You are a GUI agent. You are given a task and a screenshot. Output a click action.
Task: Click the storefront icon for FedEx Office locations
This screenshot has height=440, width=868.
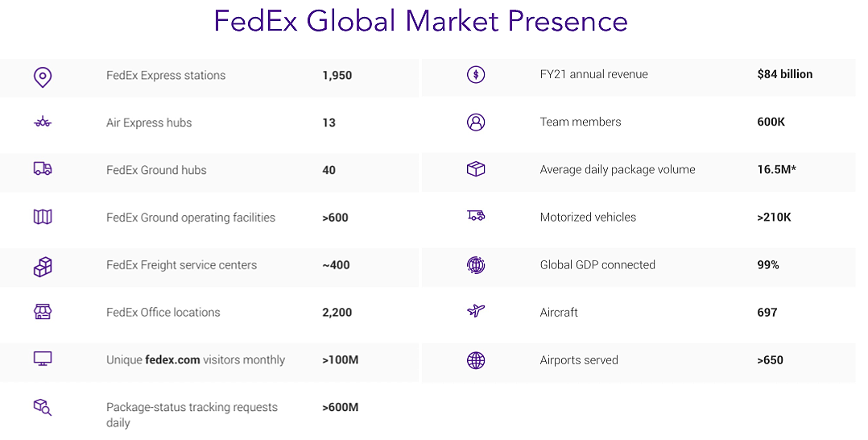(43, 311)
